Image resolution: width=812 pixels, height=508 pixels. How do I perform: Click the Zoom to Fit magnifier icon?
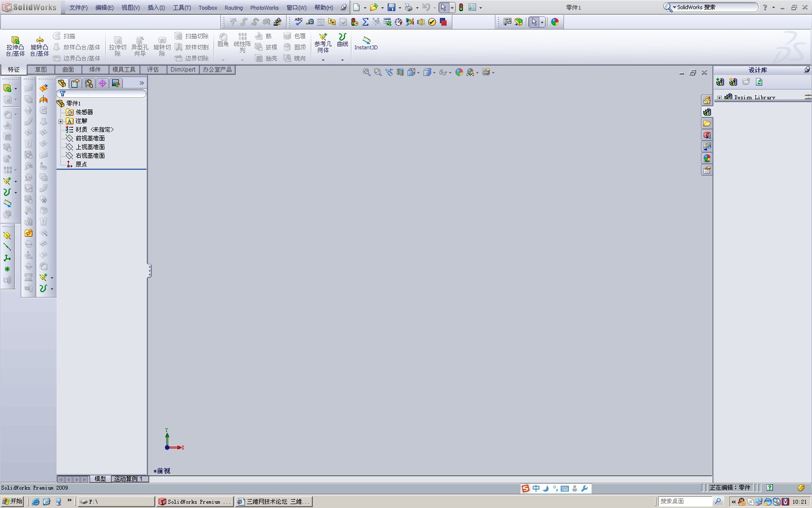(x=367, y=72)
